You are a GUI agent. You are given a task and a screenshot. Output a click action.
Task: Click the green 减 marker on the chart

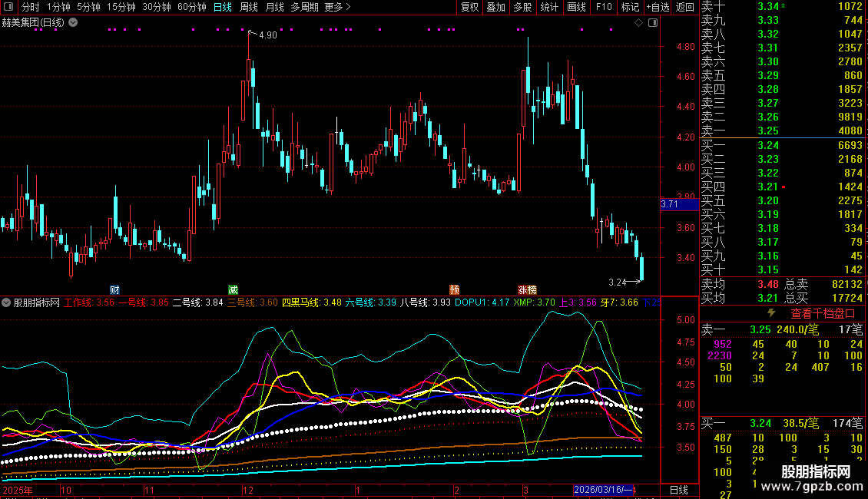[x=233, y=289]
